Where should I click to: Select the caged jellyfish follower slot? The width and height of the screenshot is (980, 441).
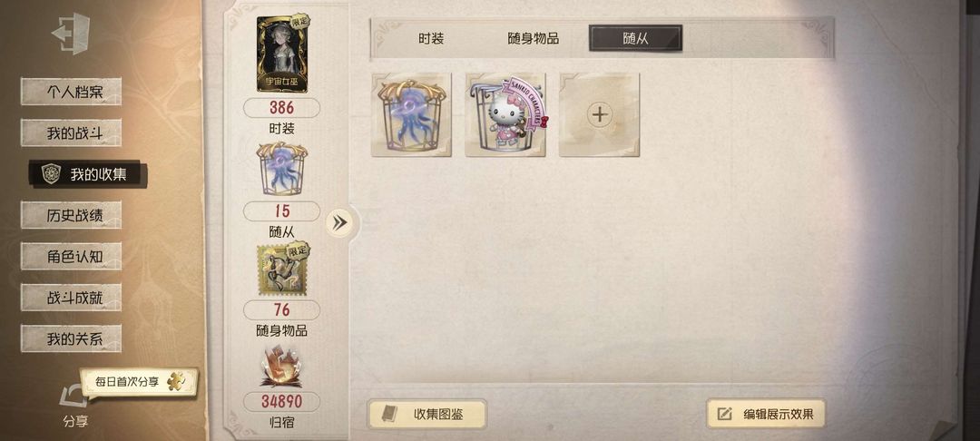click(x=411, y=114)
